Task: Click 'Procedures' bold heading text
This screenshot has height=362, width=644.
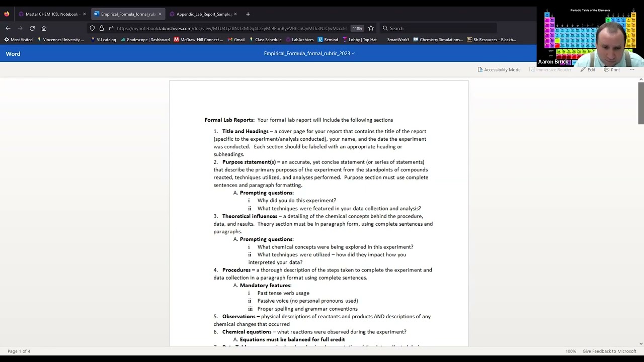Action: (236, 270)
